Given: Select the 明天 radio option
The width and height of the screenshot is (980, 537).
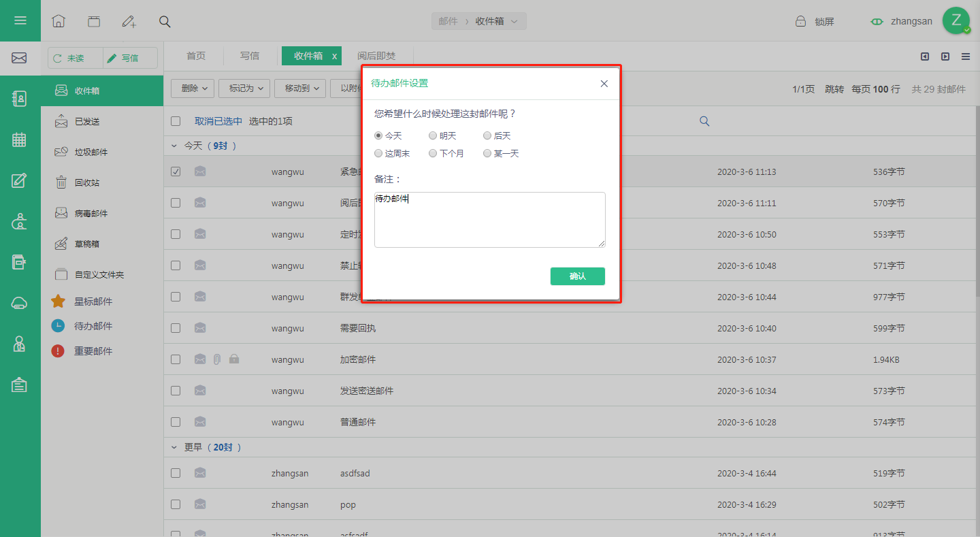Looking at the screenshot, I should tap(433, 135).
